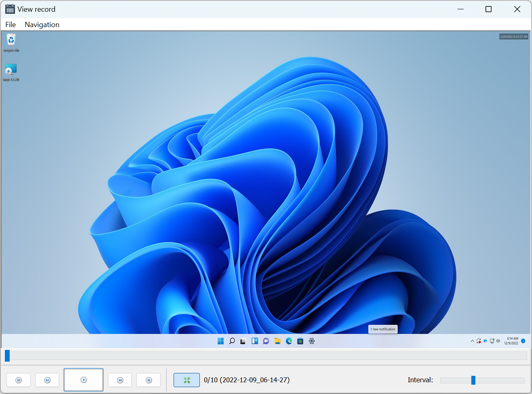Click the Search magnifier in the recorded taskbar
This screenshot has height=394, width=532.
point(232,341)
